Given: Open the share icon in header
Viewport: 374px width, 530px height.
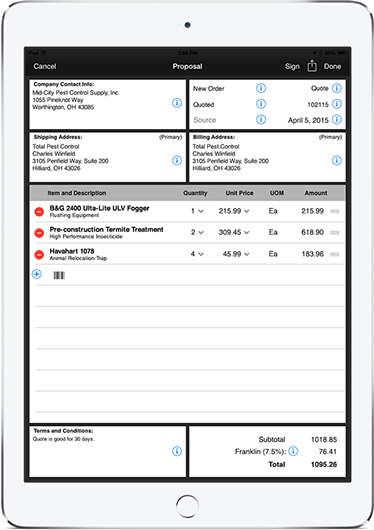Looking at the screenshot, I should tap(312, 66).
